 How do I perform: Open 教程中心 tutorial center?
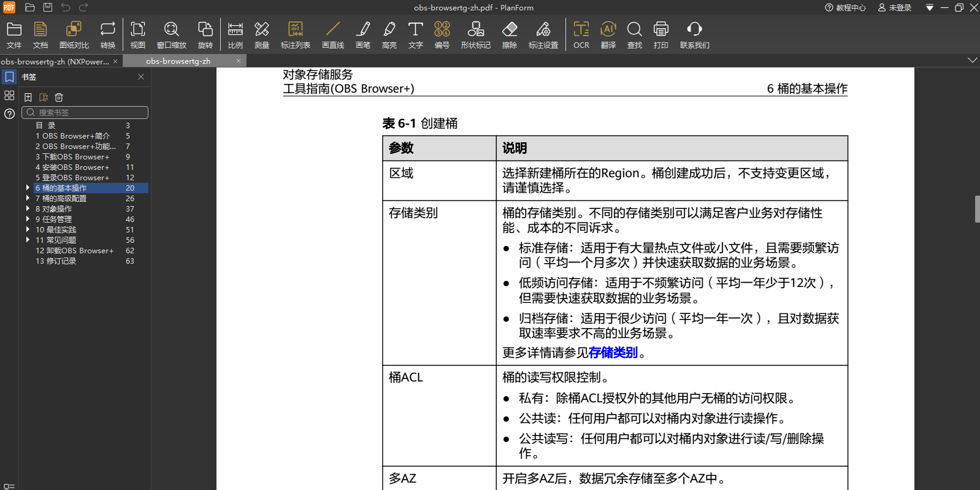(x=846, y=8)
